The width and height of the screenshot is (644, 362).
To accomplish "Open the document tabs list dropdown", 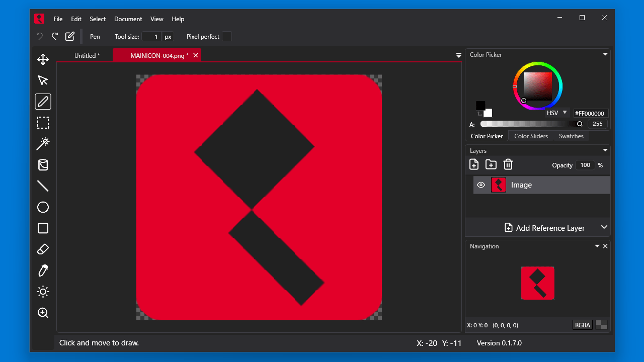I will [458, 55].
